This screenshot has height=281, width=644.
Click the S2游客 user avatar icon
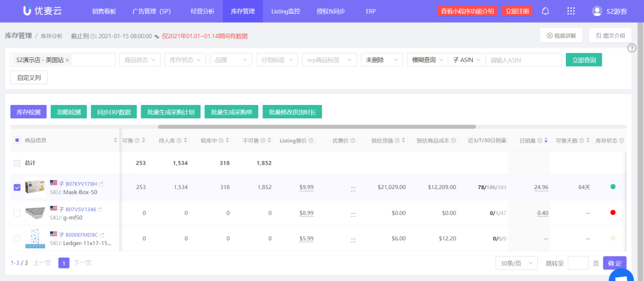(596, 11)
